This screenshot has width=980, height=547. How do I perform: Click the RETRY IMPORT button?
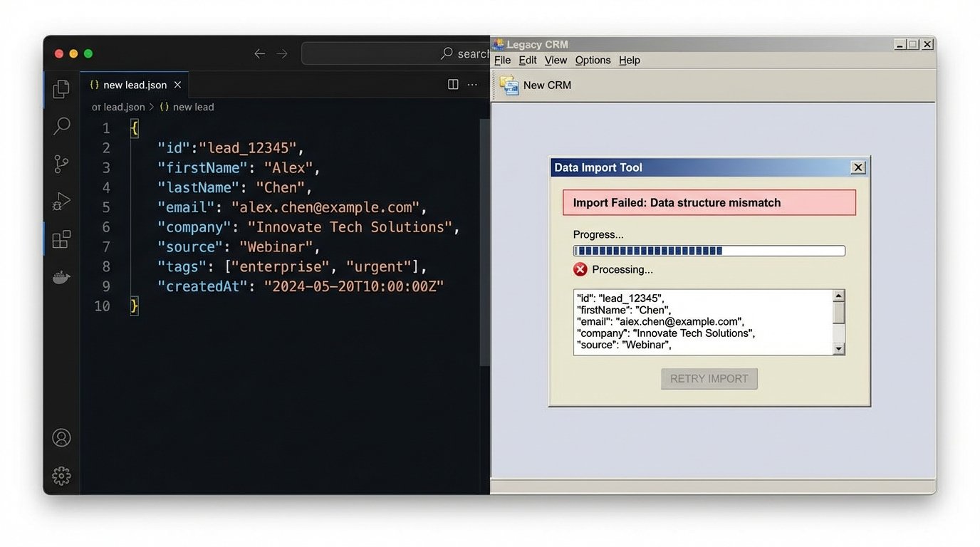pos(709,379)
